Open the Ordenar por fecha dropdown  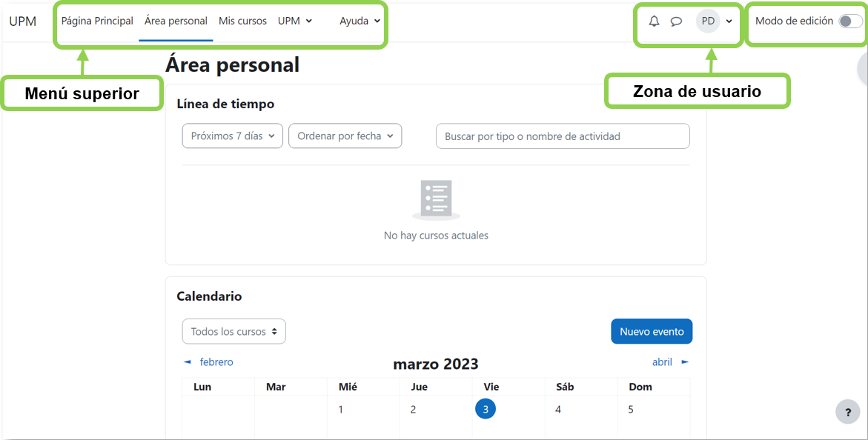coord(345,136)
